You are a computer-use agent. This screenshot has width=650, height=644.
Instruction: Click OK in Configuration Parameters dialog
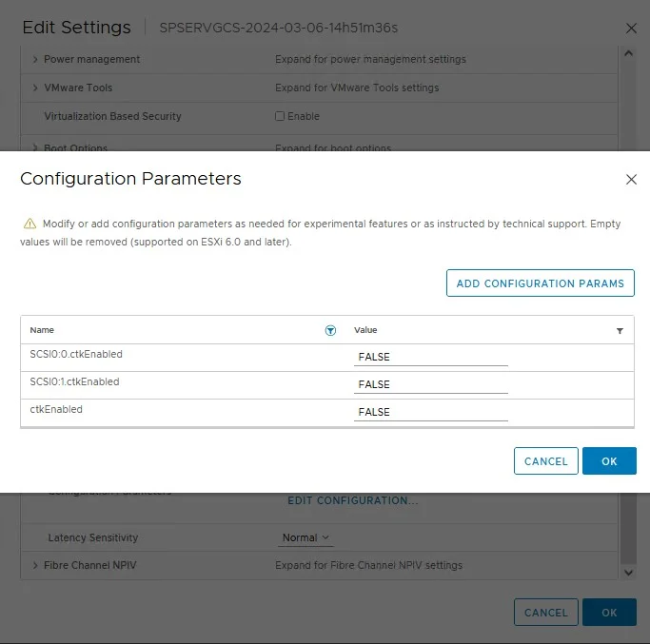pyautogui.click(x=609, y=461)
